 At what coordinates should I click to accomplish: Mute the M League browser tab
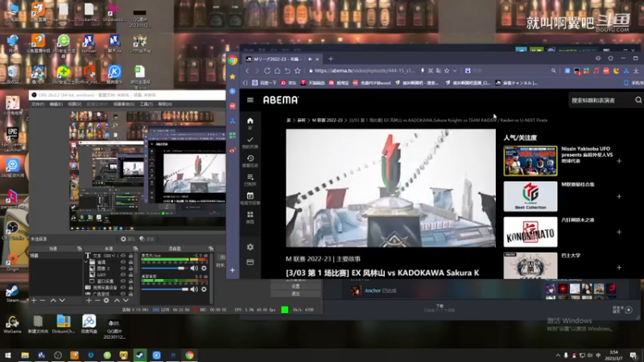point(310,59)
